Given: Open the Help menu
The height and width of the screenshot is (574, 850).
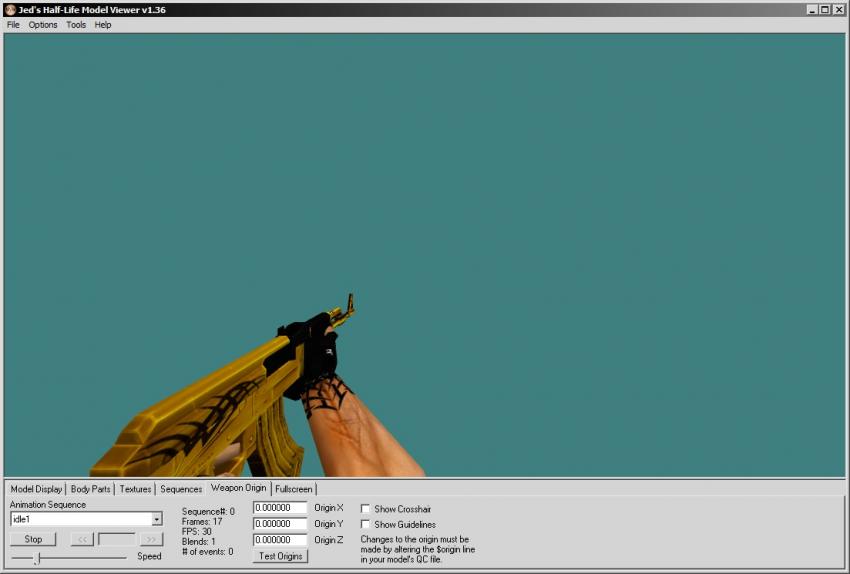Looking at the screenshot, I should click(103, 25).
